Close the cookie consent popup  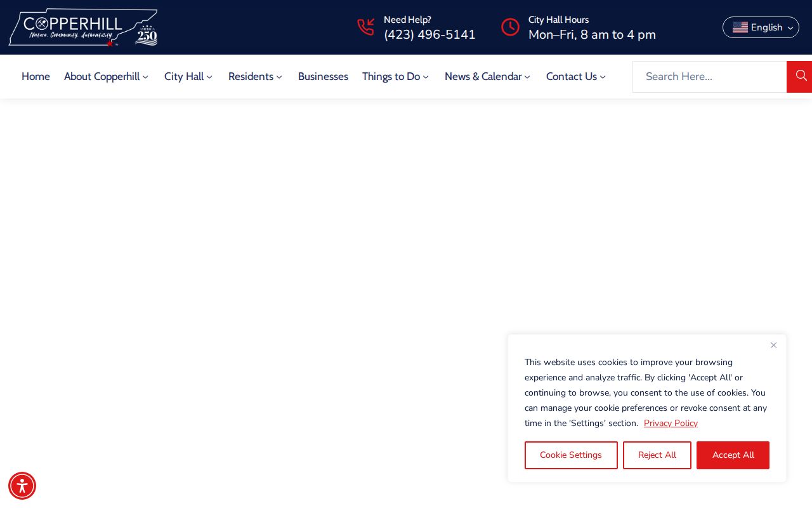pos(773,345)
